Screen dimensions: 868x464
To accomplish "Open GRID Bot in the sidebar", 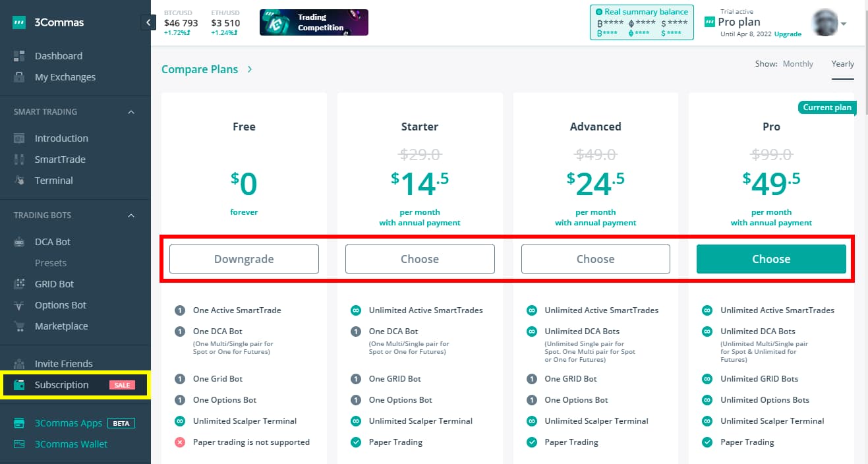I will (55, 284).
